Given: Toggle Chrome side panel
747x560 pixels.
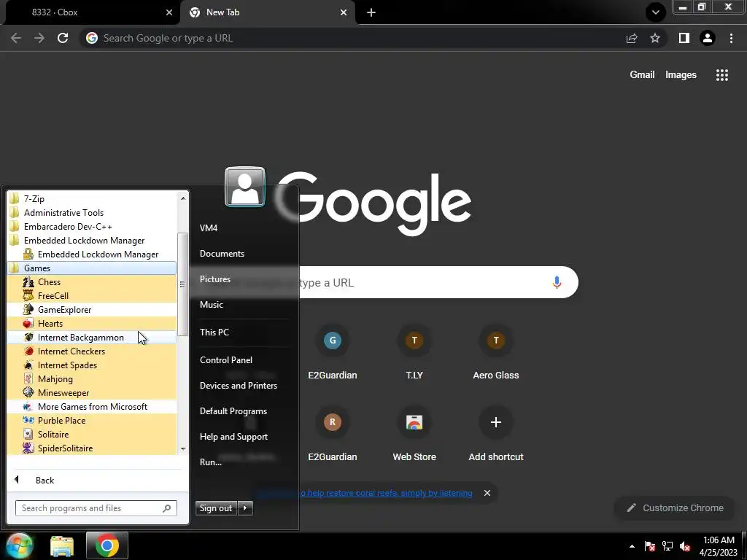Looking at the screenshot, I should pyautogui.click(x=684, y=38).
